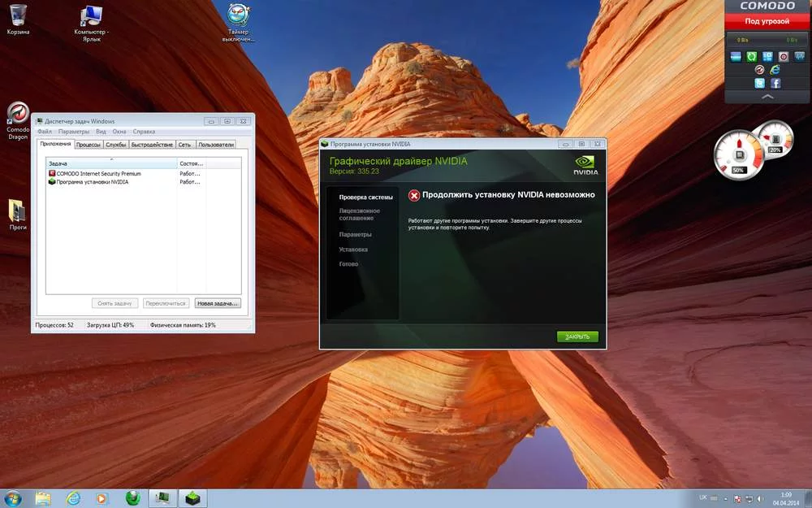The image size is (812, 508).
Task: Click the UK language indicator in the tray
Action: click(x=702, y=497)
